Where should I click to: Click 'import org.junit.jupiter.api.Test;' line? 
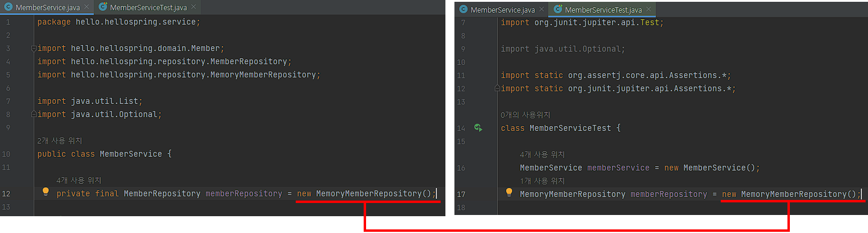pos(582,22)
